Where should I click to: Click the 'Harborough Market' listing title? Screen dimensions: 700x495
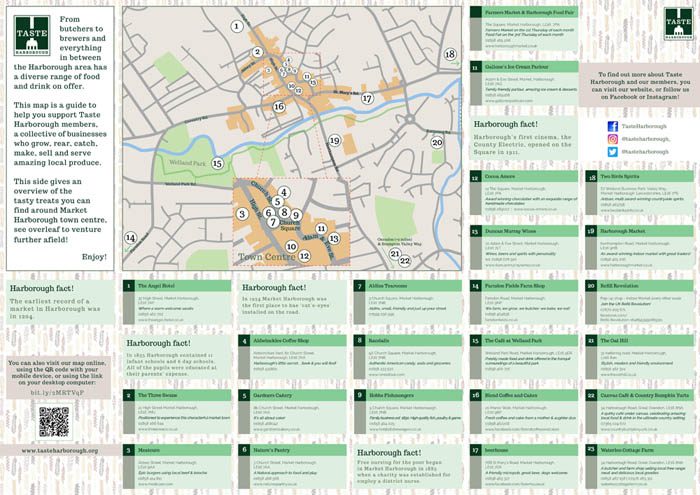click(622, 231)
